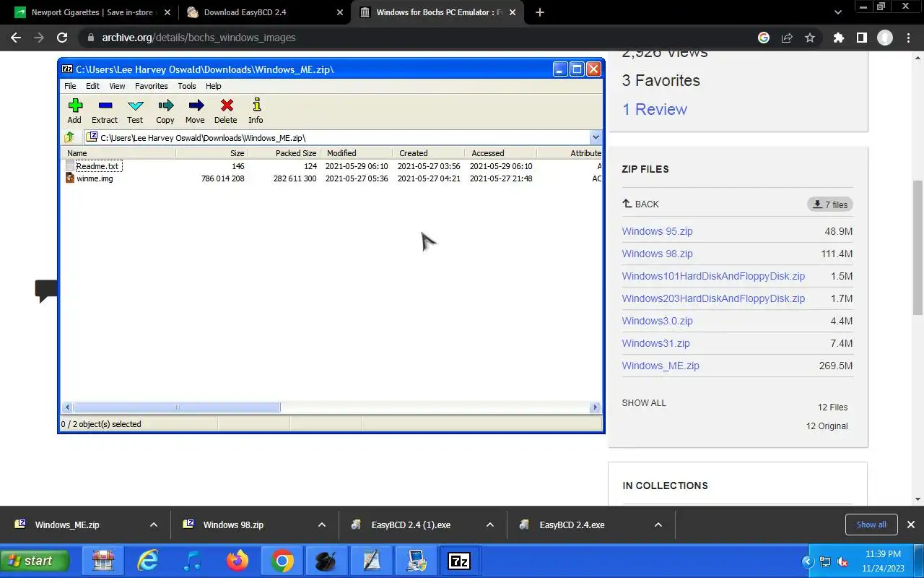Viewport: 924px width, 578px height.
Task: Open the Help menu in 7-Zip
Action: point(214,86)
